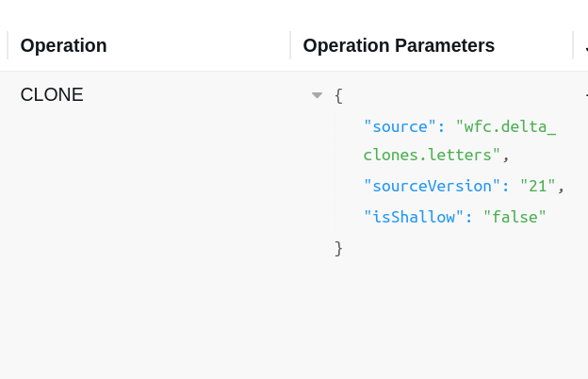Click the "clones.letters" value text
The width and height of the screenshot is (588, 379).
(x=432, y=155)
